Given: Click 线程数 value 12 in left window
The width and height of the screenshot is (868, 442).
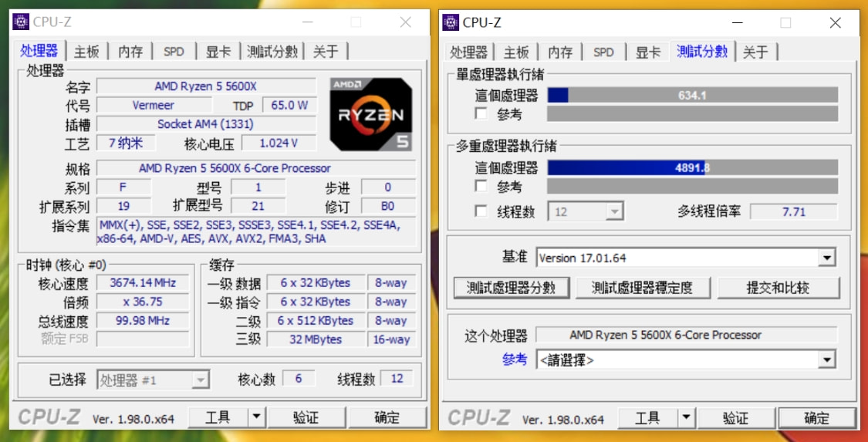Looking at the screenshot, I should [x=397, y=379].
